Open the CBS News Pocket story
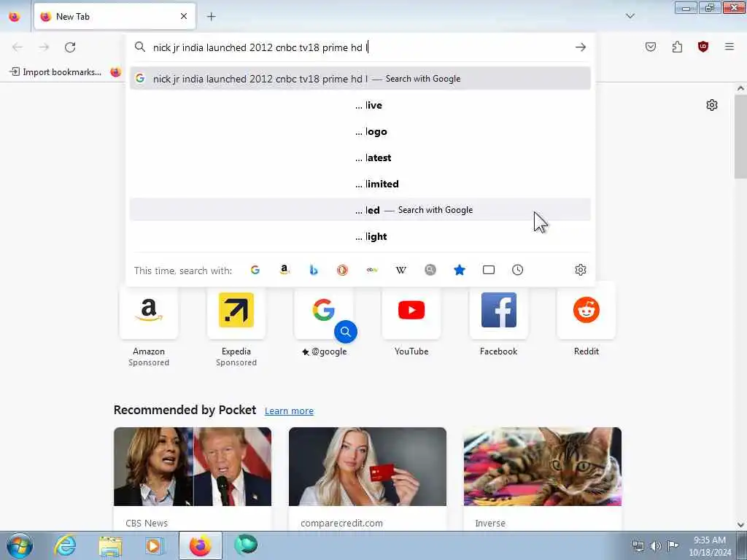747x560 pixels. point(193,478)
